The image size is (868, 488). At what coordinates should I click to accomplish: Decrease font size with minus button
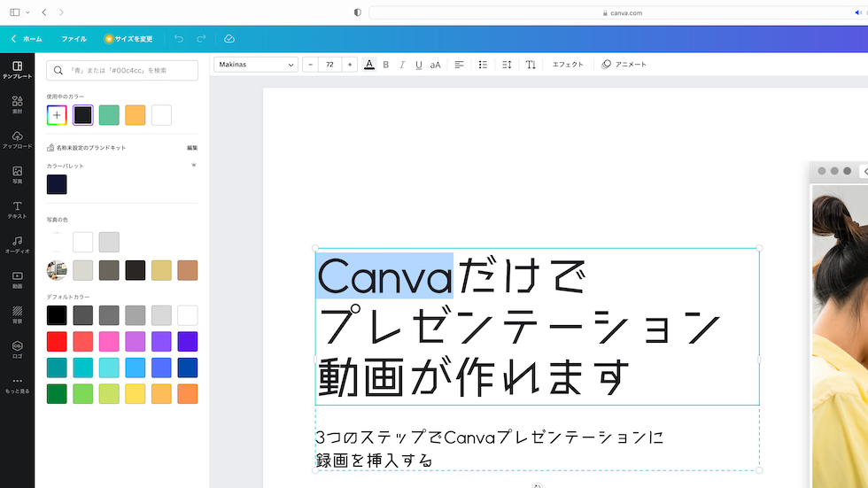[x=311, y=65]
